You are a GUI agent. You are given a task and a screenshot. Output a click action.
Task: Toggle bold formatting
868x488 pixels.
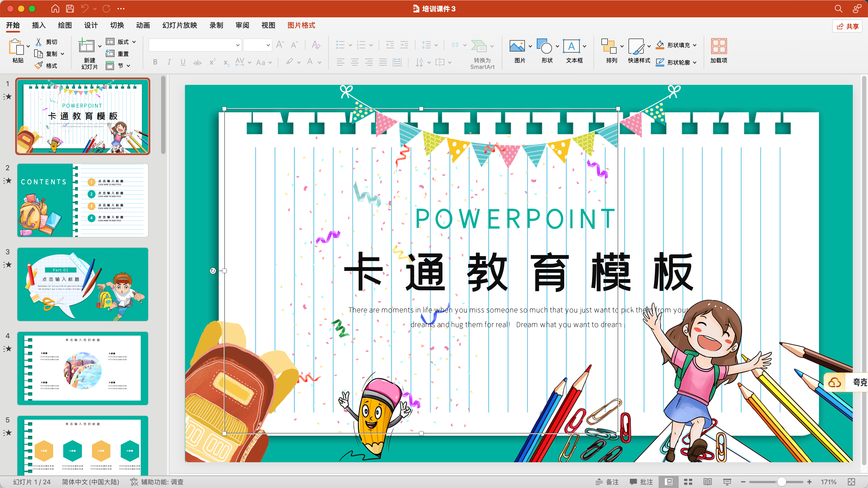pyautogui.click(x=155, y=62)
